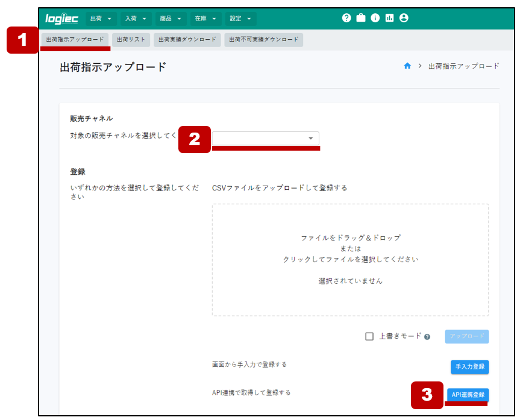Expand the 入荷 menu dropdown
The height and width of the screenshot is (420, 520).
[x=135, y=19]
